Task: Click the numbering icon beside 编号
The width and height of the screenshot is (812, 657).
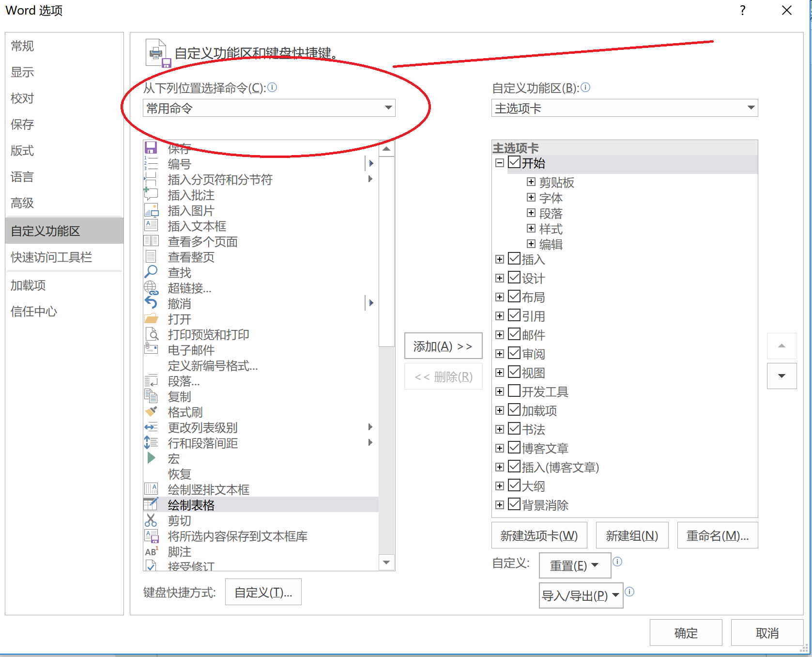Action: pos(151,163)
